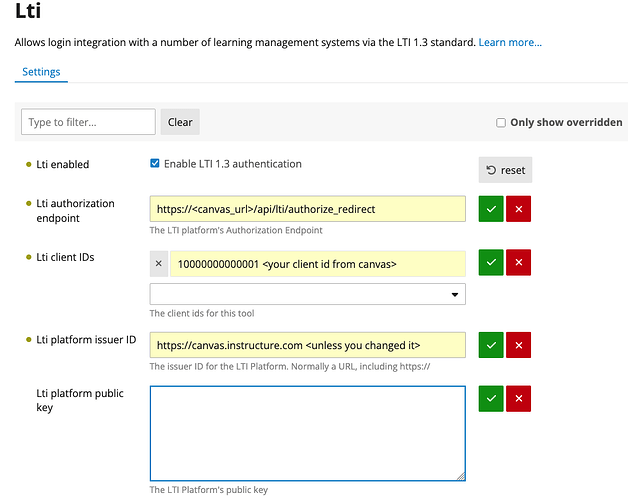
Task: Click 'The client ids for this tool' hint
Action: 202,313
